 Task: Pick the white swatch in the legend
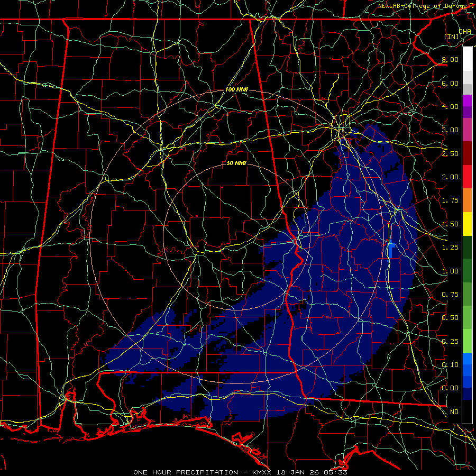(467, 59)
